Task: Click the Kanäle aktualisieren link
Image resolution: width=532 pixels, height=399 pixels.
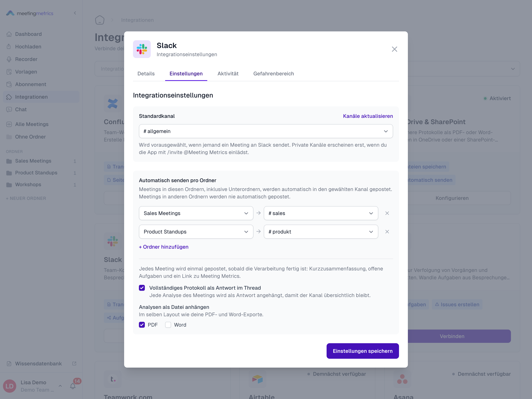Action: coord(368,116)
